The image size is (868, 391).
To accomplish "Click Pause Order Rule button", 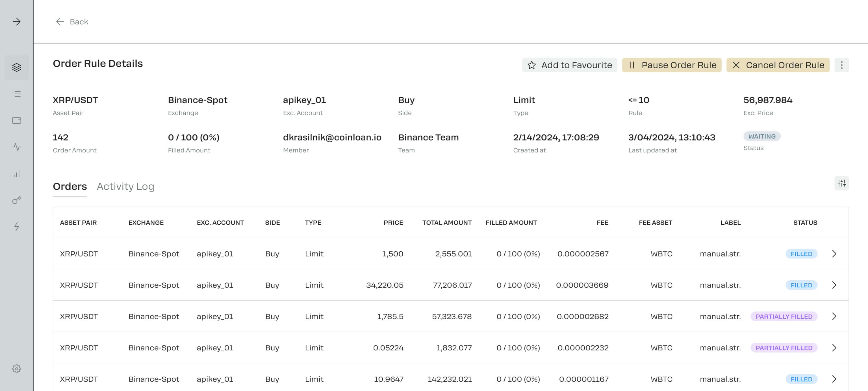I will click(672, 65).
